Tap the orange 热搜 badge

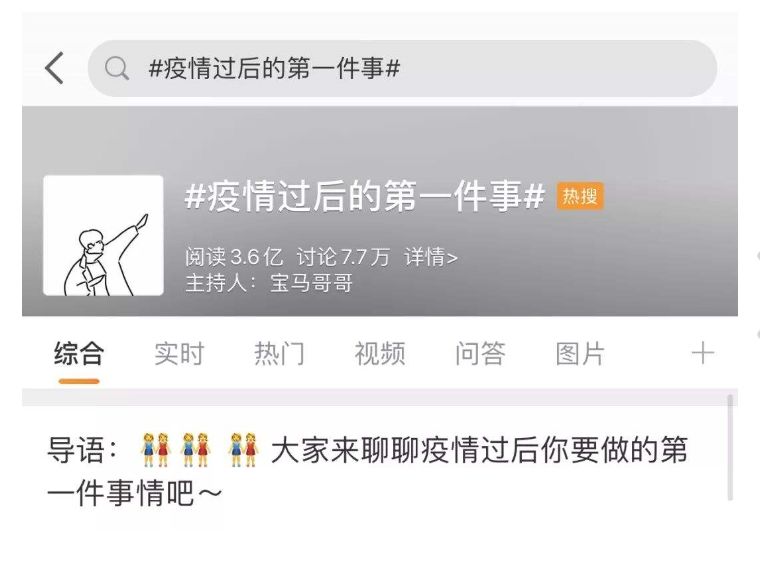(x=580, y=196)
